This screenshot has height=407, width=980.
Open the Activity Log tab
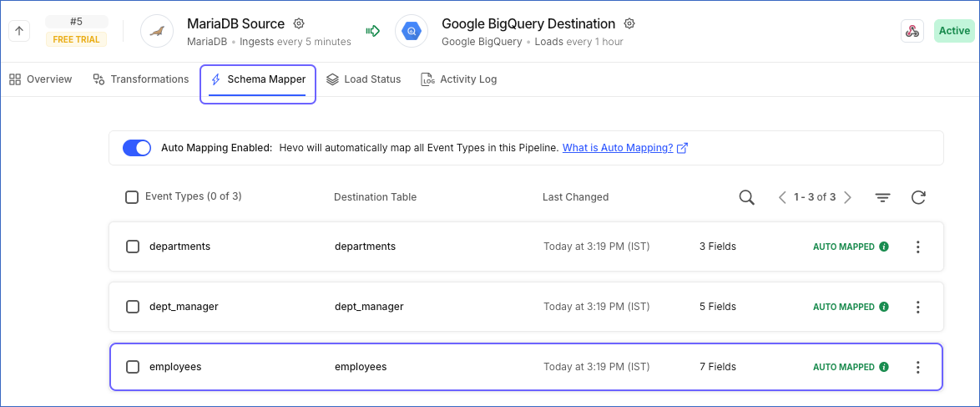(x=459, y=79)
